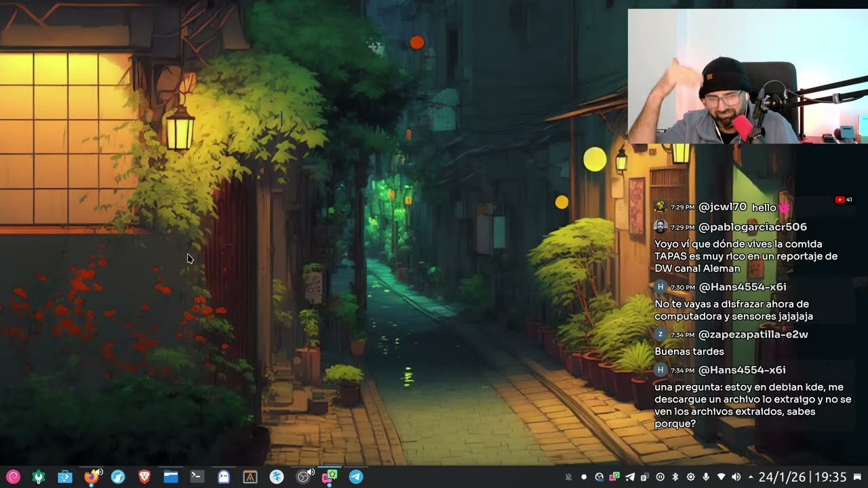Switch to OBS Studio in the taskbar
Viewport: 868px width, 488px height.
[x=303, y=477]
